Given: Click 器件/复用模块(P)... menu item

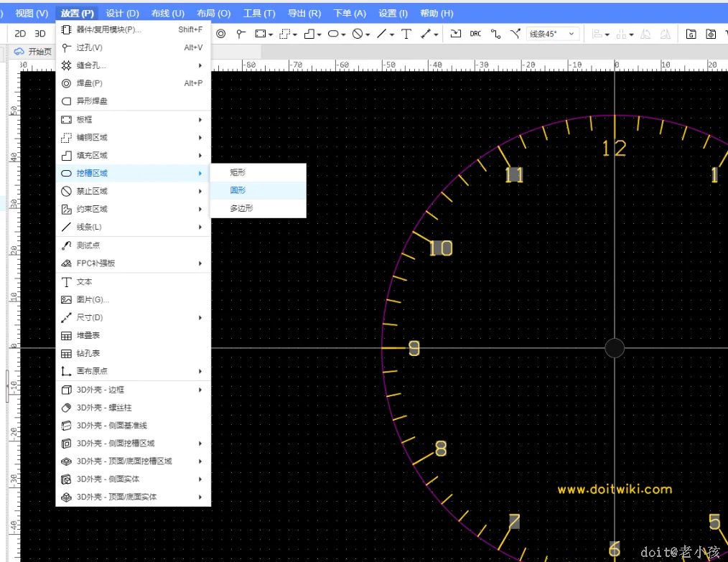Looking at the screenshot, I should pyautogui.click(x=109, y=29).
